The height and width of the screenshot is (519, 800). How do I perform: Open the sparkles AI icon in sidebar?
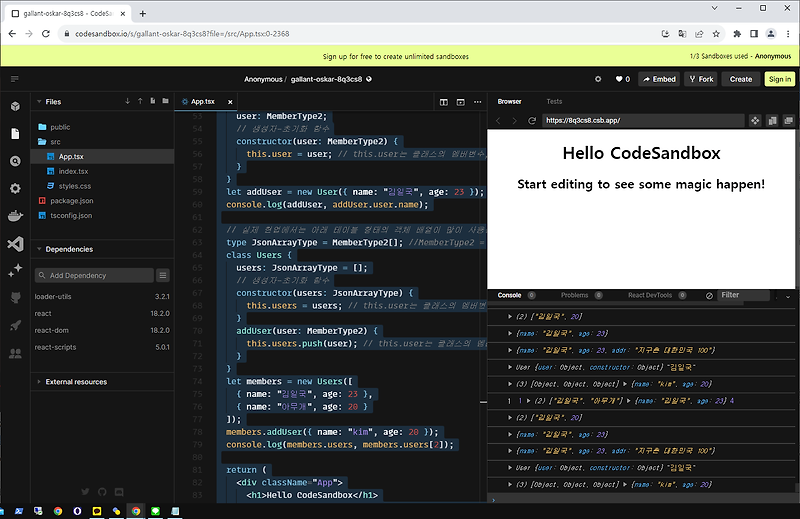pyautogui.click(x=15, y=270)
